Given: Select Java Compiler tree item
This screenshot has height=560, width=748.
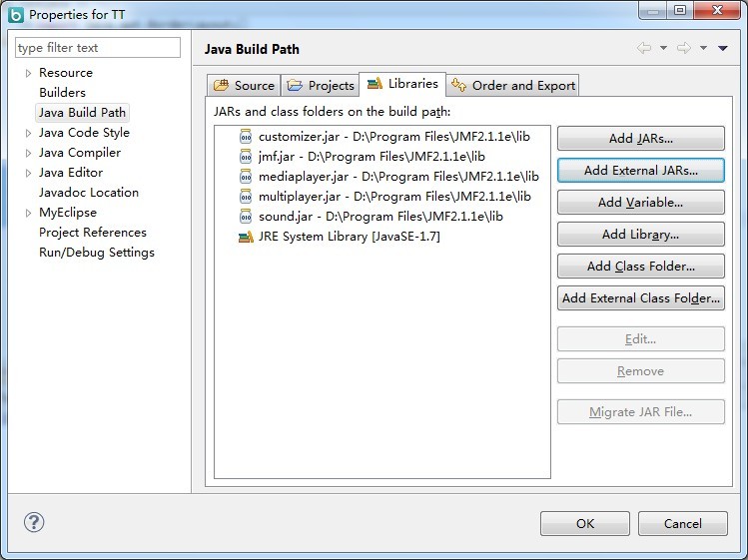Looking at the screenshot, I should tap(80, 153).
